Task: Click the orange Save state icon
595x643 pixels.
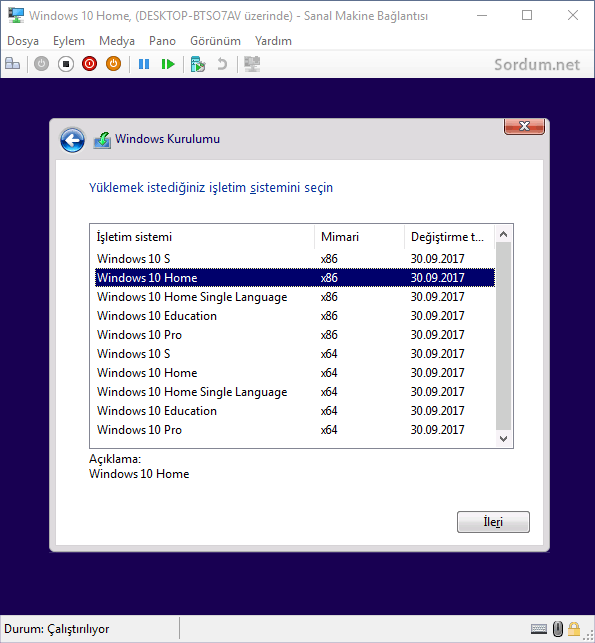Action: (x=114, y=64)
